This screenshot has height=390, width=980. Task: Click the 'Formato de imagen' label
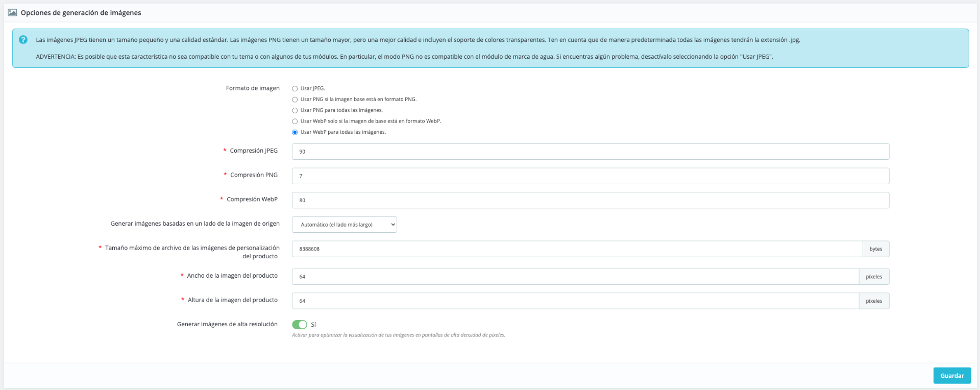pyautogui.click(x=253, y=88)
